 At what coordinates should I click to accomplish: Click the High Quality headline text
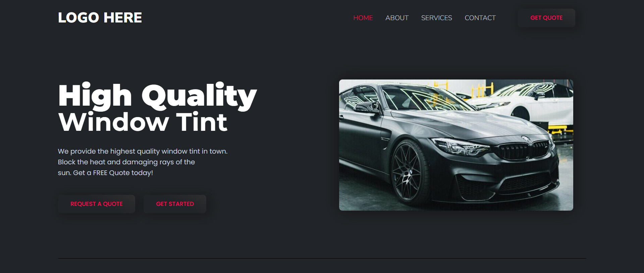click(x=157, y=96)
